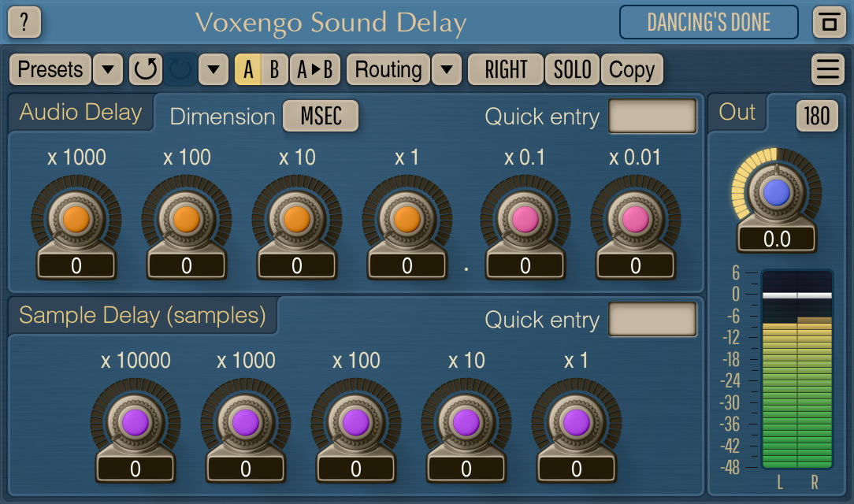Click the Sample Delay x 100 knob
This screenshot has height=504, width=854.
pos(356,422)
